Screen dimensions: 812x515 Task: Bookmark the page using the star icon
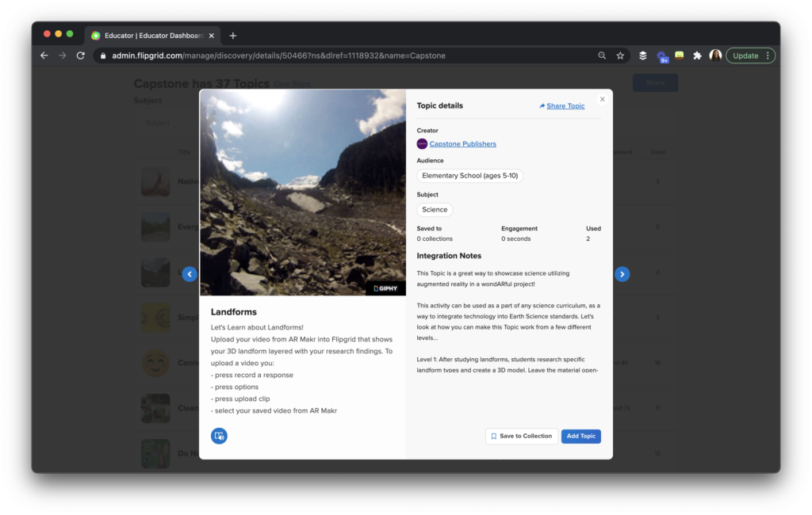click(619, 55)
